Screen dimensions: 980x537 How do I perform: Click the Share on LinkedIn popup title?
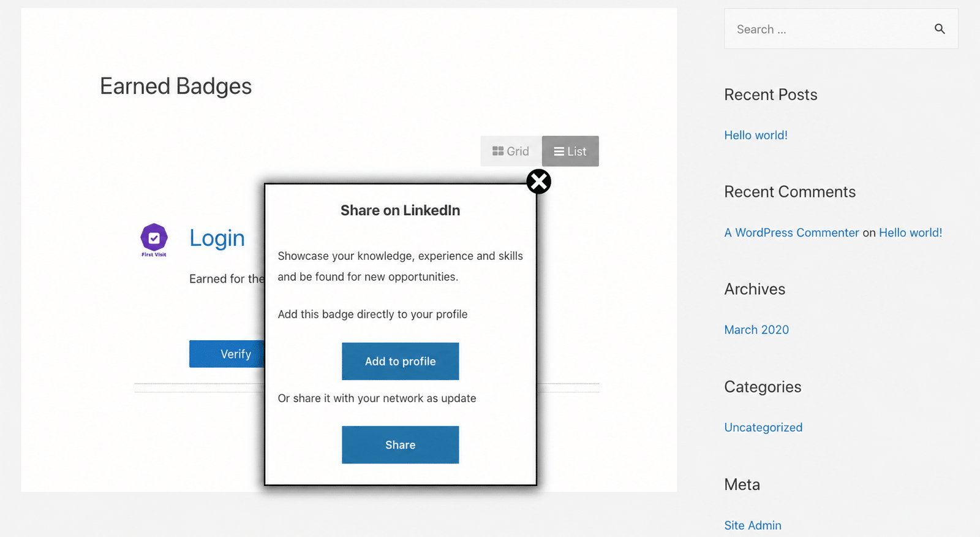pyautogui.click(x=401, y=210)
